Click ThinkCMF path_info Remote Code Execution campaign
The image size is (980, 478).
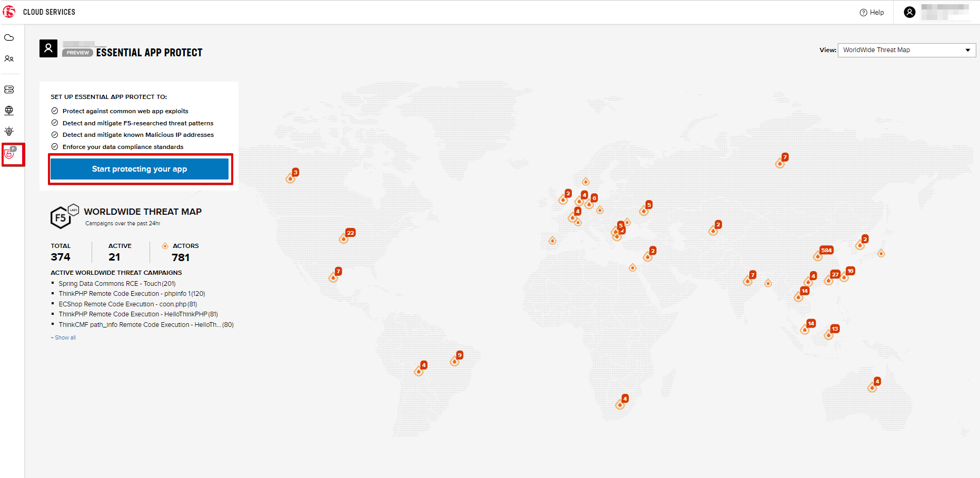[146, 325]
